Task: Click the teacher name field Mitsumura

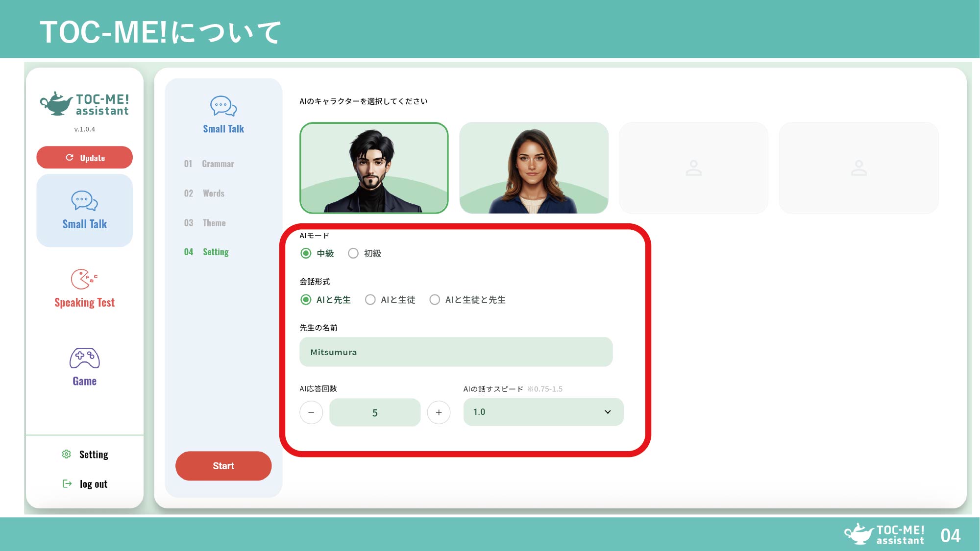Action: (x=456, y=352)
